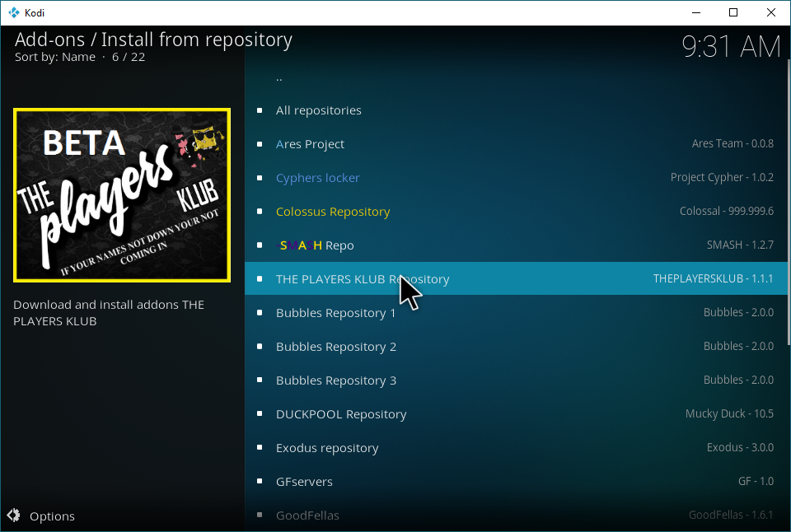Click the Options gear icon
Viewport: 791px width, 532px height.
[13, 516]
